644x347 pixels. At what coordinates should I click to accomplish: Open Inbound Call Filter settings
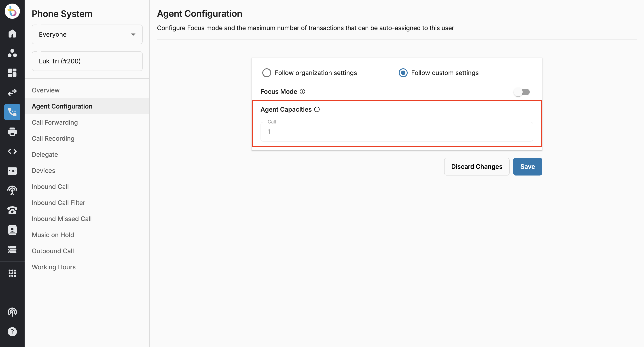pyautogui.click(x=87, y=203)
